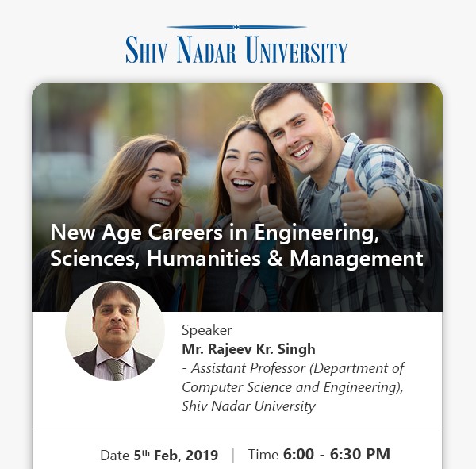Click the 'Time' label
Screen dimensions: 476x469
tap(263, 455)
